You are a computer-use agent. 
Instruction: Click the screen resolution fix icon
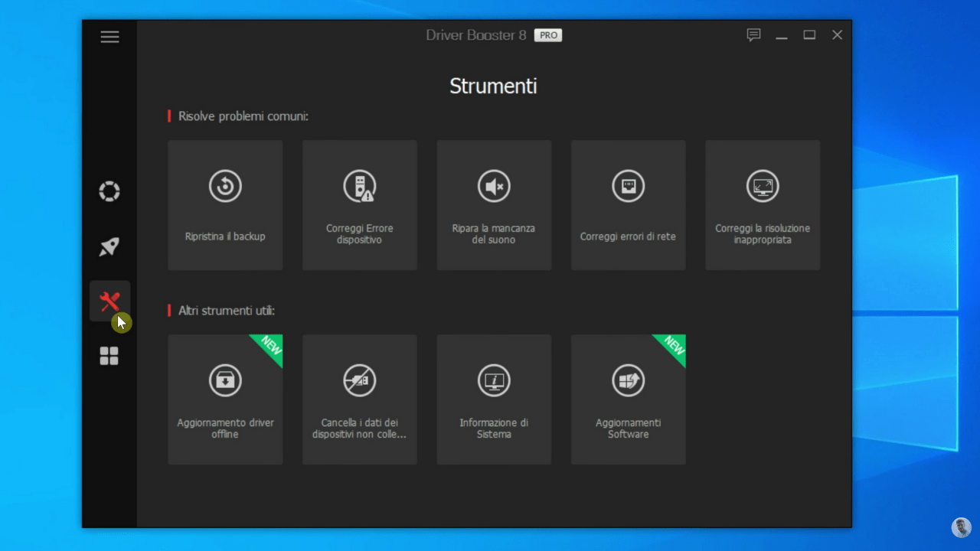click(763, 186)
